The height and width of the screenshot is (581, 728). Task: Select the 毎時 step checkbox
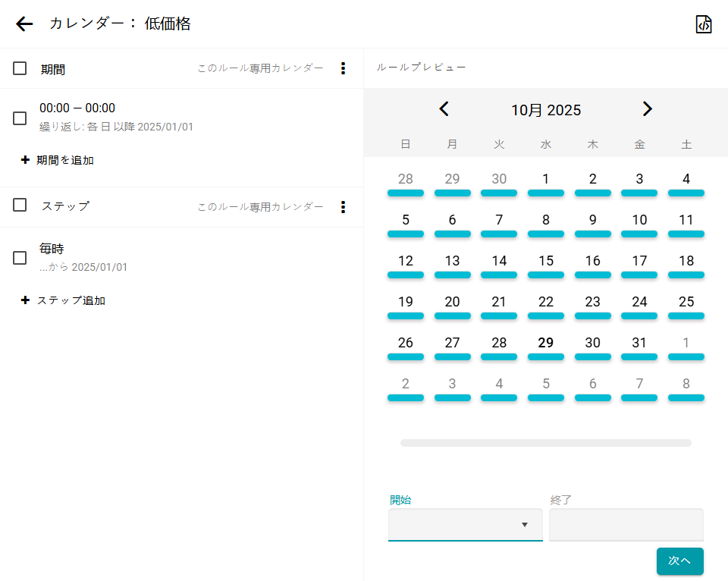tap(20, 258)
